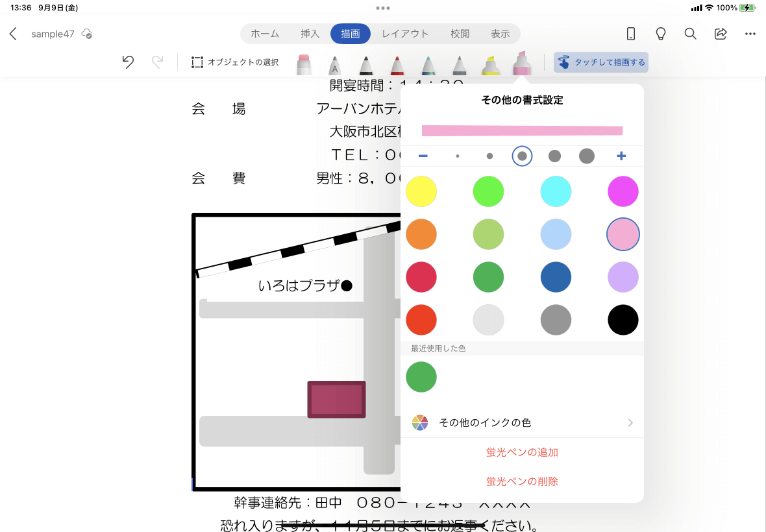The height and width of the screenshot is (532, 766).
Task: Switch to レイアウト tab
Action: tap(405, 34)
